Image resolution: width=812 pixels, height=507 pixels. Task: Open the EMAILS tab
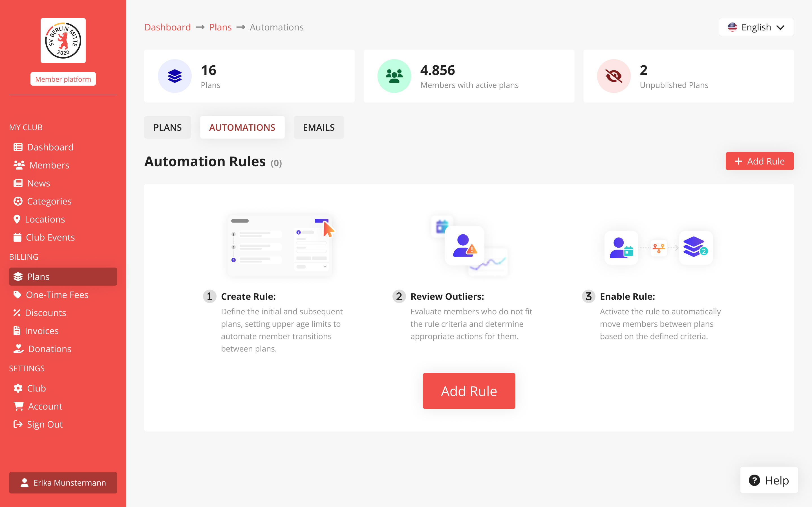click(x=318, y=127)
